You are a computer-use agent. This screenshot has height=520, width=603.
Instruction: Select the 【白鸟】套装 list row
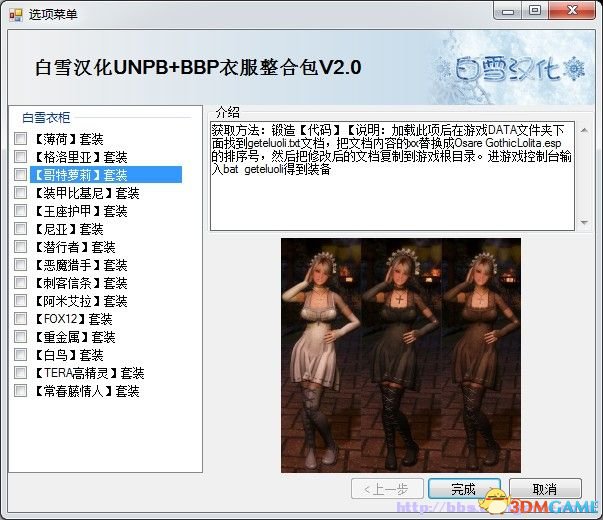coord(69,355)
